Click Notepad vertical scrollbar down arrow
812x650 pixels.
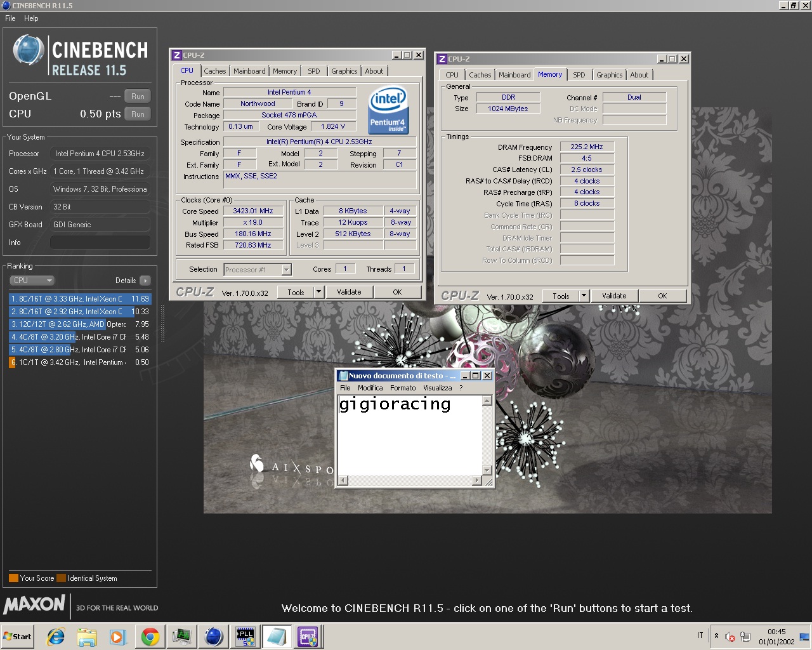(x=487, y=470)
